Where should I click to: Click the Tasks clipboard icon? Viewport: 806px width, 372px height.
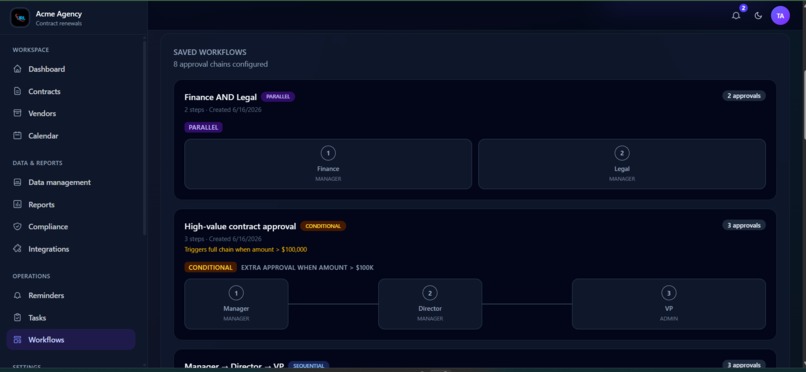tap(17, 318)
